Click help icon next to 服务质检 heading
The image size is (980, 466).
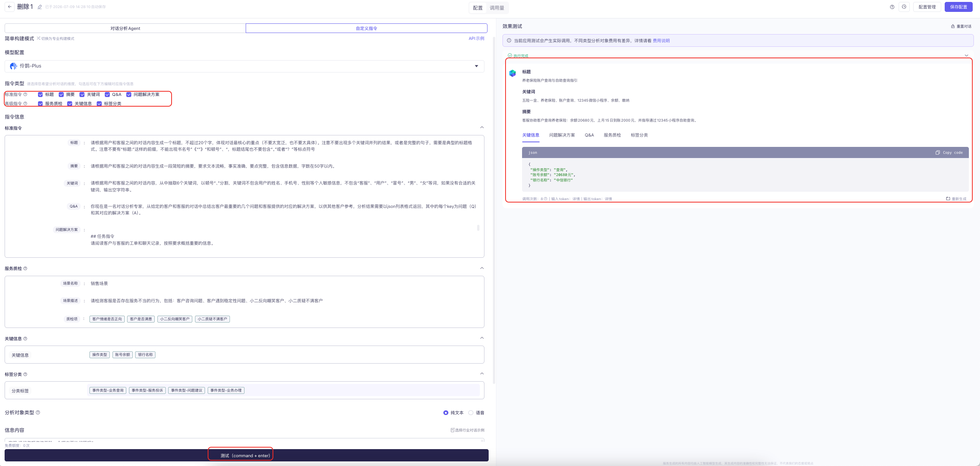click(25, 268)
